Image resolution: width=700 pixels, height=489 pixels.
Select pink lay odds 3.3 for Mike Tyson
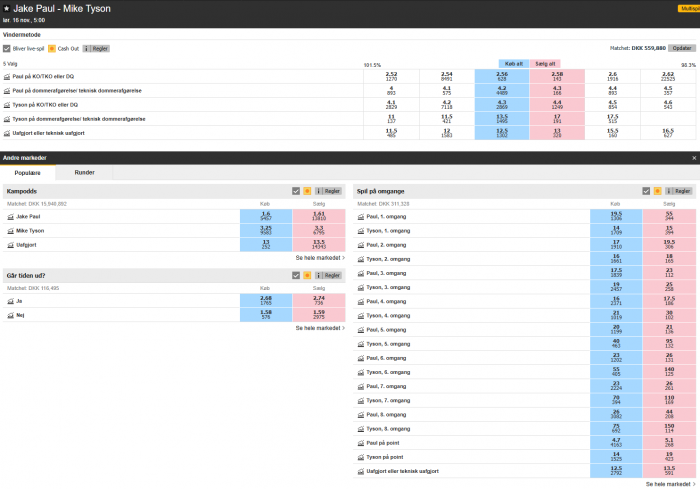[319, 231]
